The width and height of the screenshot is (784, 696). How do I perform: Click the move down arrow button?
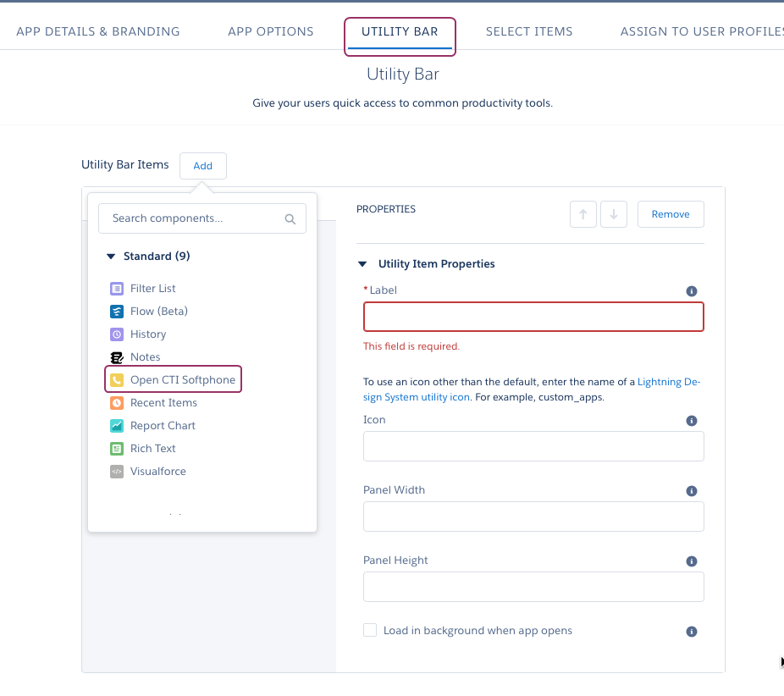(614, 214)
